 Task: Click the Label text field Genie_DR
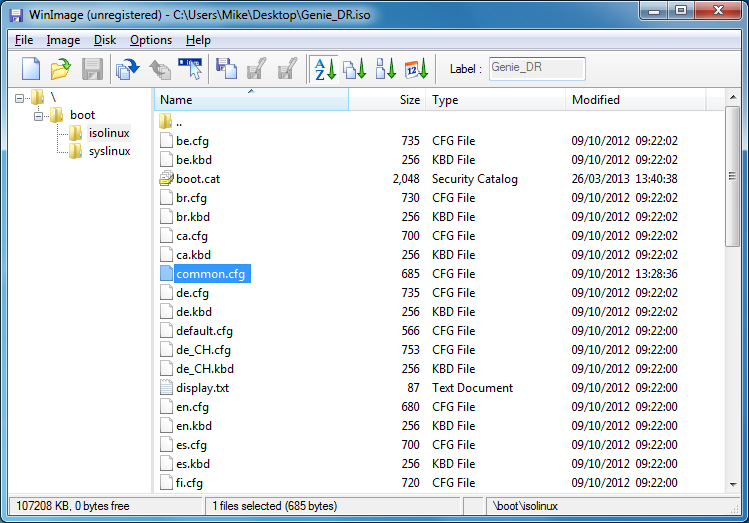(537, 68)
